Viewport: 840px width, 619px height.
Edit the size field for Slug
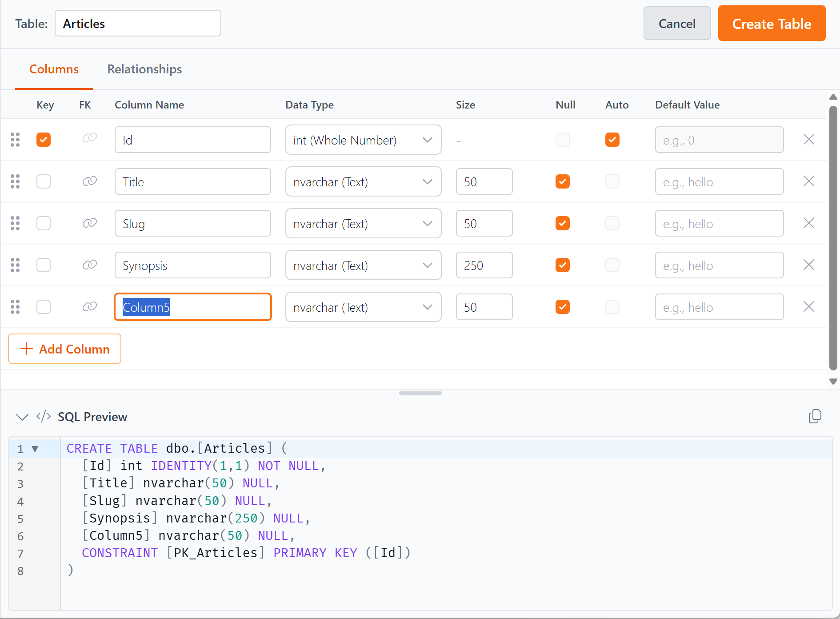[484, 223]
